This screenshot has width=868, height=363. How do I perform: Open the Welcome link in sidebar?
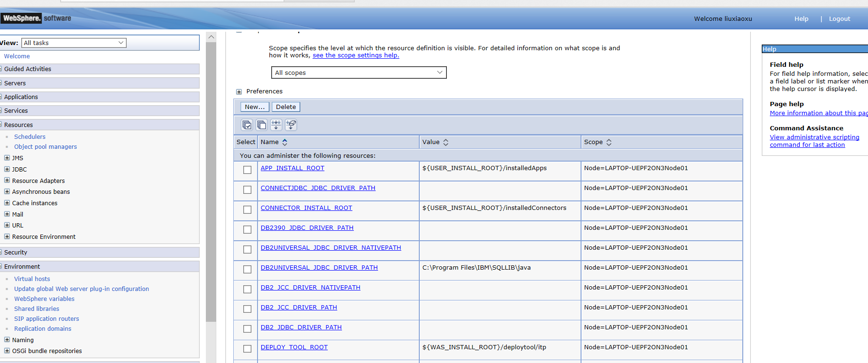click(17, 56)
